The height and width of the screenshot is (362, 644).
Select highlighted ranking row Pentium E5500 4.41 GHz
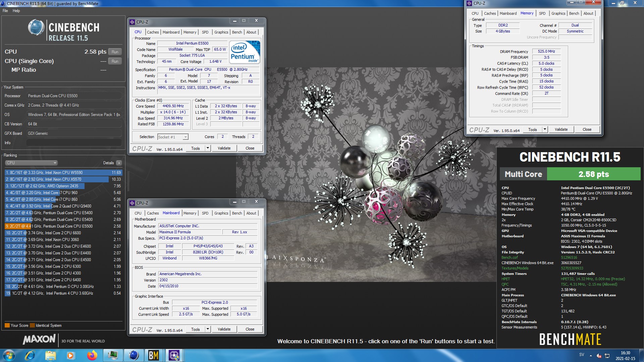click(x=63, y=226)
